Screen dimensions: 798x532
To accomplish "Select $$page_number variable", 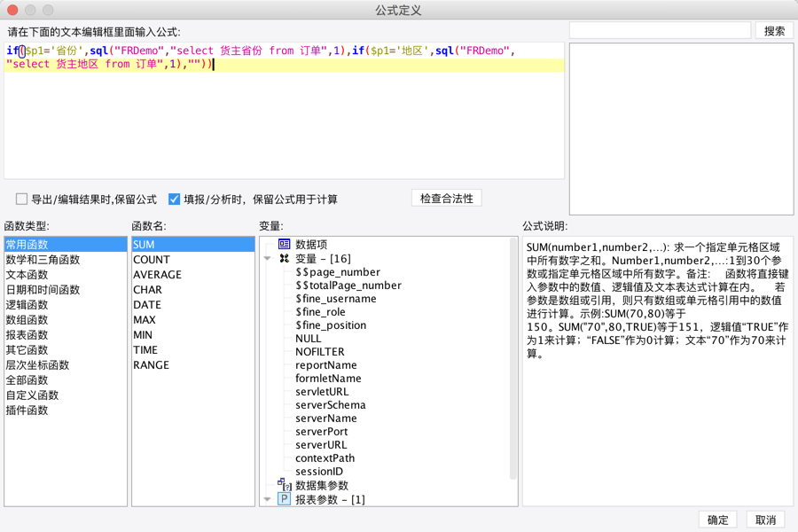I will 338,272.
